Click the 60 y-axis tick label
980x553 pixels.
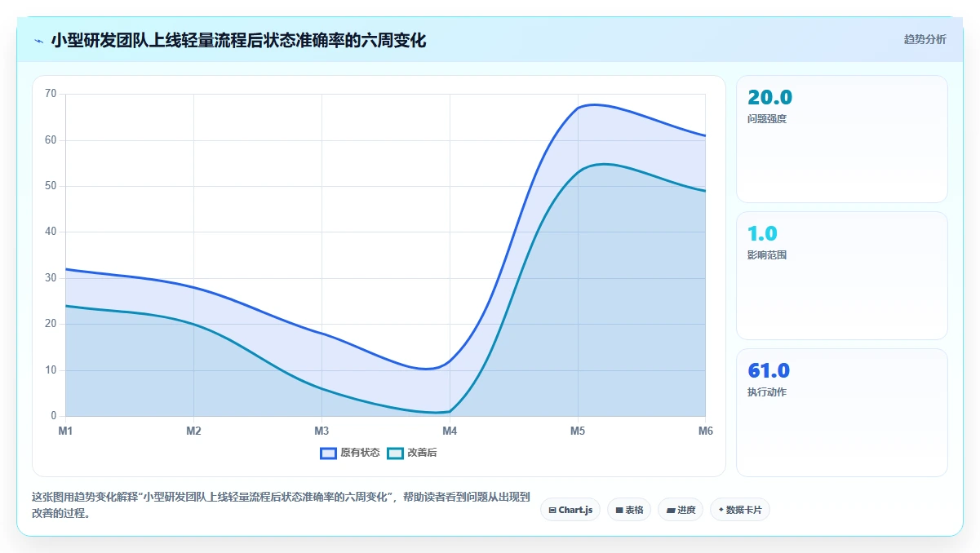click(51, 140)
